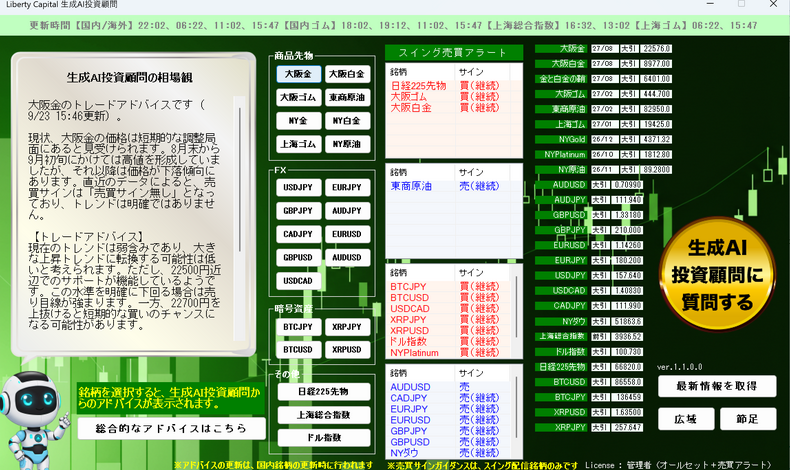Select the 上海ゴム button
790x470 pixels.
[x=298, y=144]
